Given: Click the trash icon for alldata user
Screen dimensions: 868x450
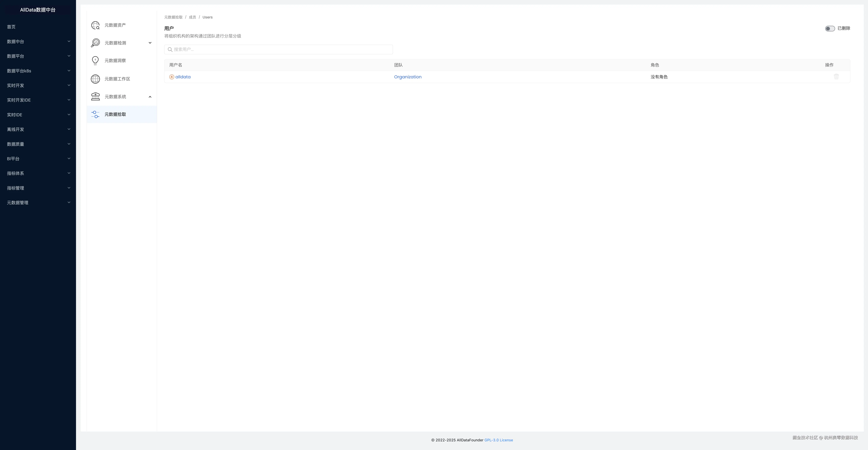Looking at the screenshot, I should (836, 77).
